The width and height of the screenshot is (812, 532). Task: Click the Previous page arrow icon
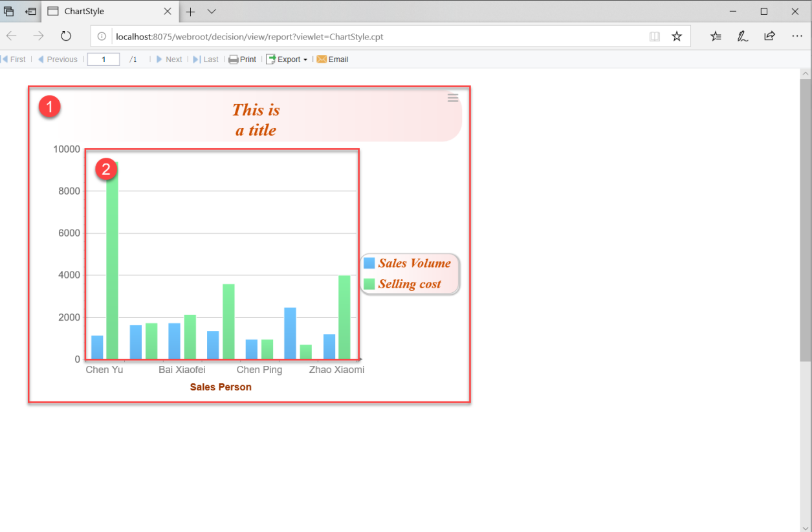click(43, 59)
